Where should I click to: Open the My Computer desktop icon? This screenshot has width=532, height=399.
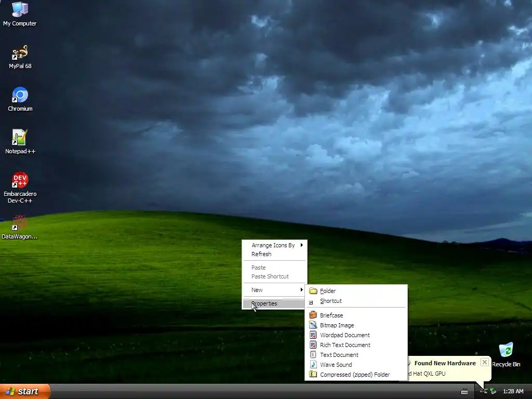tap(20, 14)
